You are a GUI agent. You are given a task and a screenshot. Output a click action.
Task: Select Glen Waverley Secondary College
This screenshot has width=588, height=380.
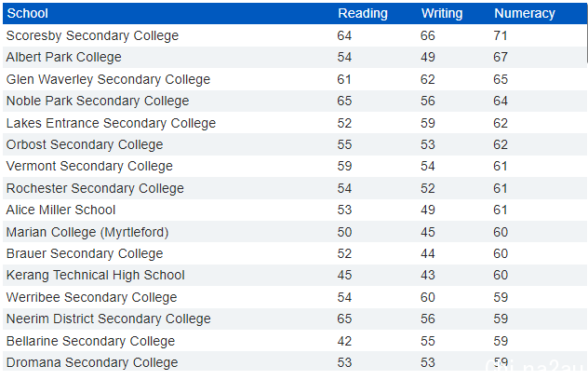point(108,79)
